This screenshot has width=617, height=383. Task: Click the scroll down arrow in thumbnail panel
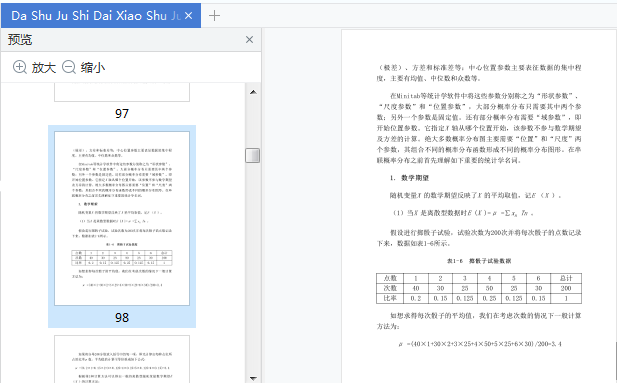[x=253, y=378]
